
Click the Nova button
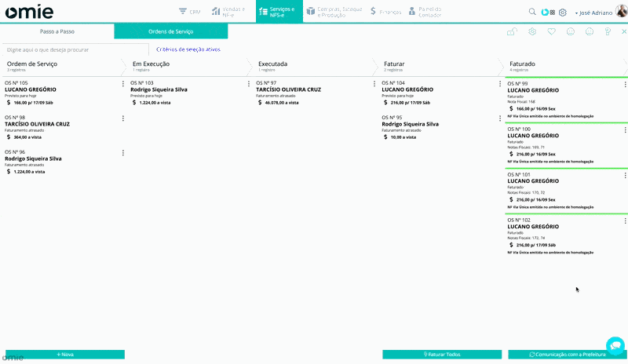point(65,355)
